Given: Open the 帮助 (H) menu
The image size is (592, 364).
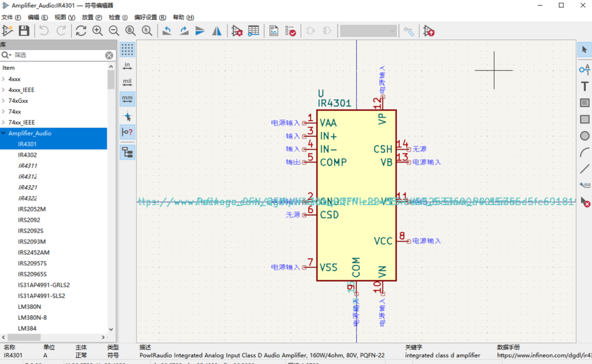Looking at the screenshot, I should point(183,17).
